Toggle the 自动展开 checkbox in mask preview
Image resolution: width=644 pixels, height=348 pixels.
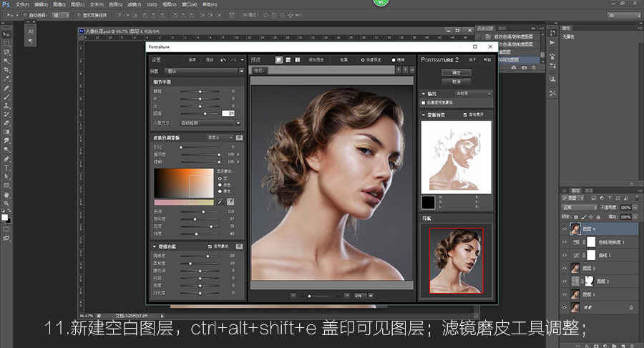coord(465,114)
